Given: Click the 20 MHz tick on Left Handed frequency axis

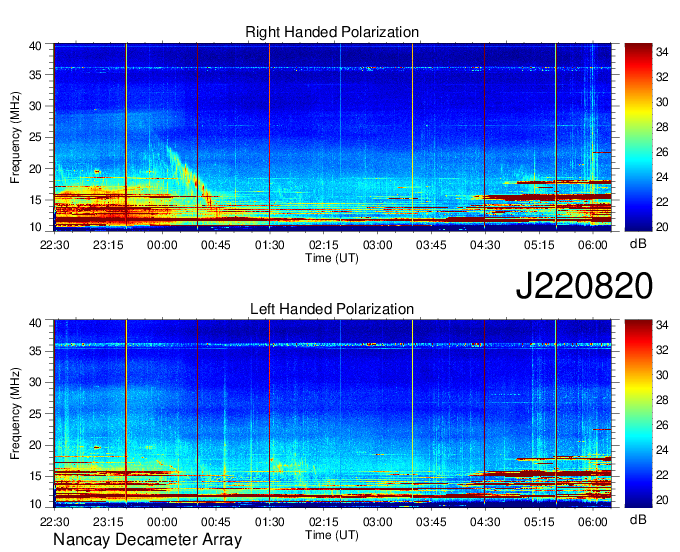Looking at the screenshot, I should (x=35, y=445).
